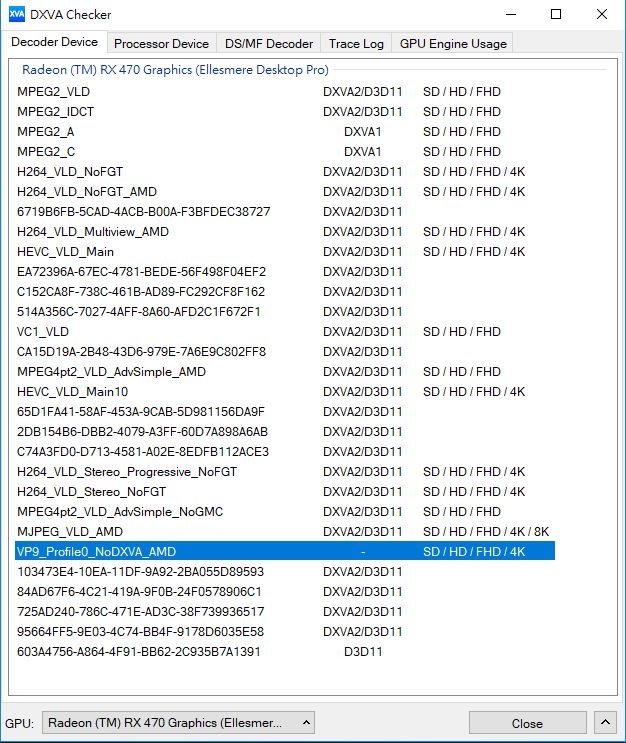Select the 84AD67F6-4C21-419A GUID row
This screenshot has height=743, width=626.
(x=285, y=592)
